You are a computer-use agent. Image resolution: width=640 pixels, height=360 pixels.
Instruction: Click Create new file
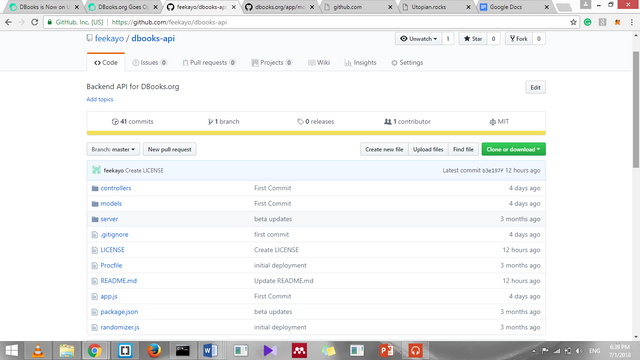[x=384, y=149]
